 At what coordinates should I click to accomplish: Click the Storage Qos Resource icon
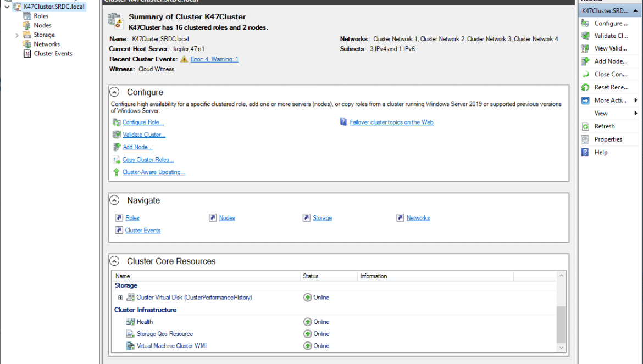tap(130, 334)
